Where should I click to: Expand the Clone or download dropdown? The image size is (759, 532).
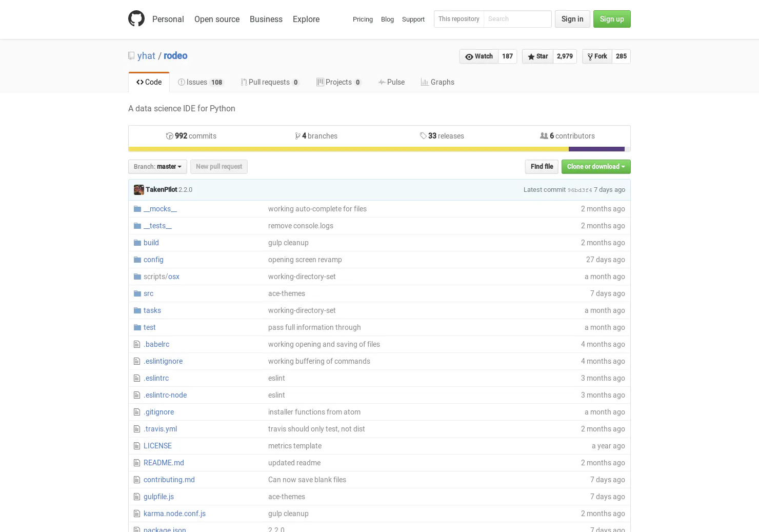(596, 167)
